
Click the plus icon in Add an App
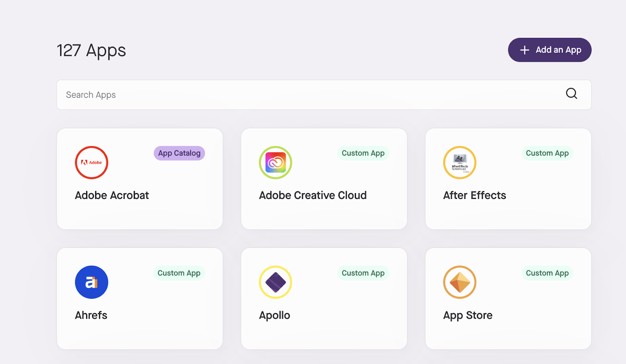(x=524, y=50)
